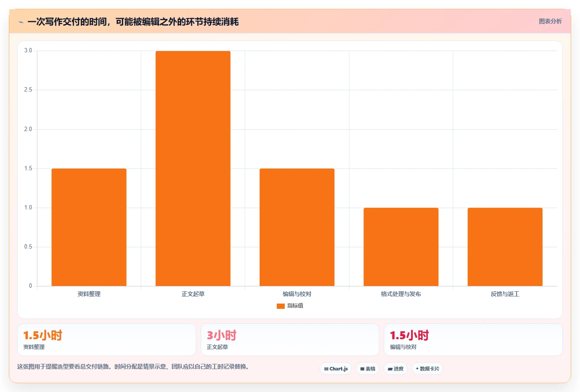The height and width of the screenshot is (392, 580).
Task: Select the 进度 tag chip
Action: [396, 369]
